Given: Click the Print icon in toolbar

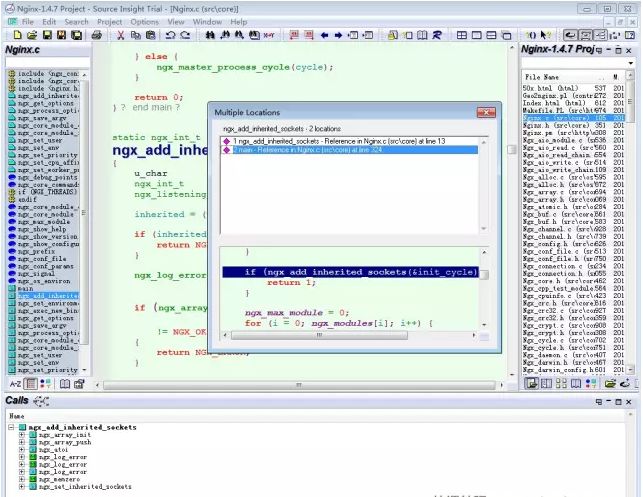Looking at the screenshot, I should pos(97,35).
